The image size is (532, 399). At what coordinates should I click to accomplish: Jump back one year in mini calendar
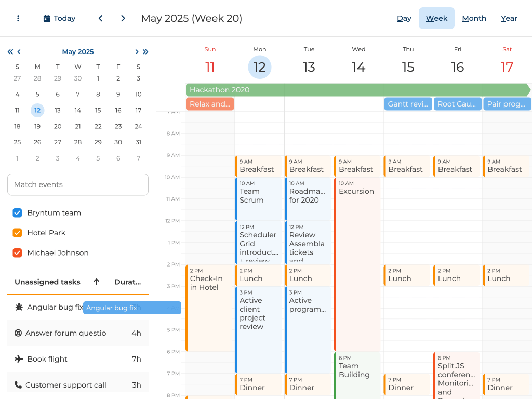10,51
